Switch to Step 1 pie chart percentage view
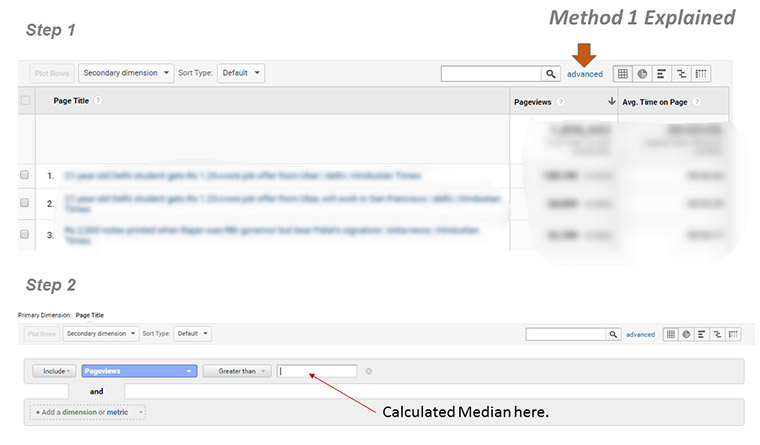 click(642, 74)
